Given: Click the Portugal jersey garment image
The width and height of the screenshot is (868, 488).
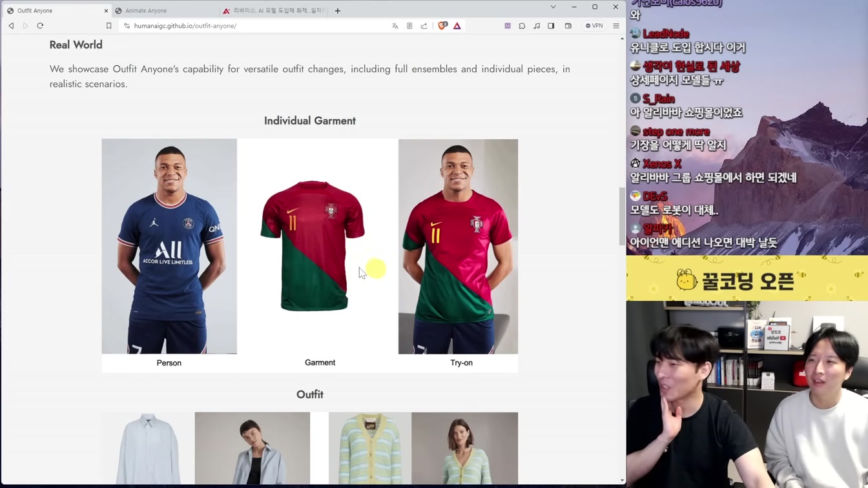Looking at the screenshot, I should pyautogui.click(x=313, y=245).
